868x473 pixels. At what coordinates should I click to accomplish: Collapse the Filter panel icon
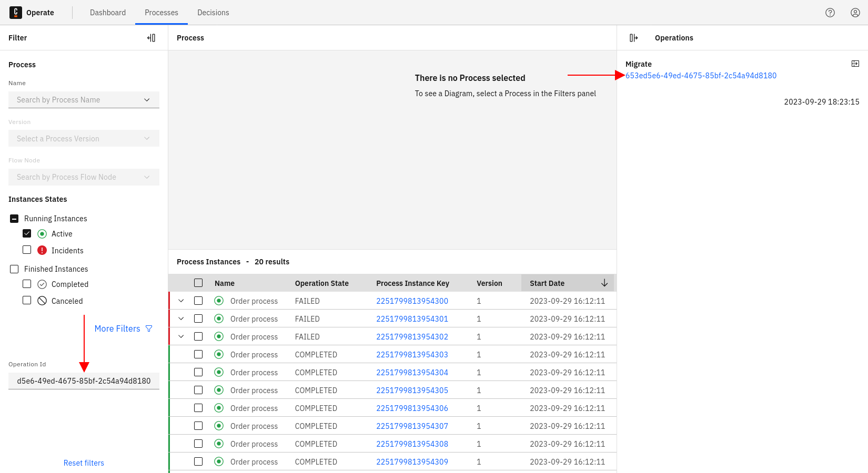152,38
